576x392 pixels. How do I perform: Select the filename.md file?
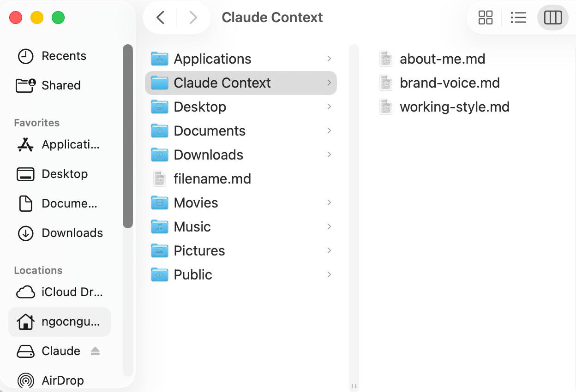coord(240,179)
